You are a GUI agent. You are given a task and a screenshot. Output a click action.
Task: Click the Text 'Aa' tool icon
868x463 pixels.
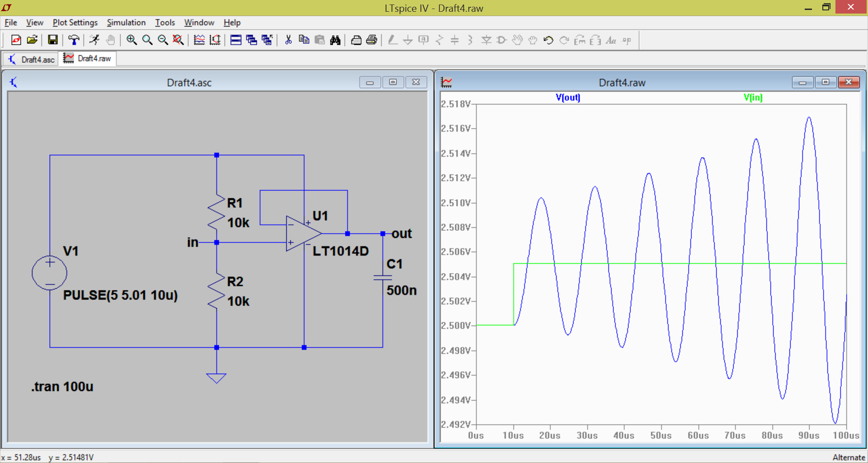point(611,40)
